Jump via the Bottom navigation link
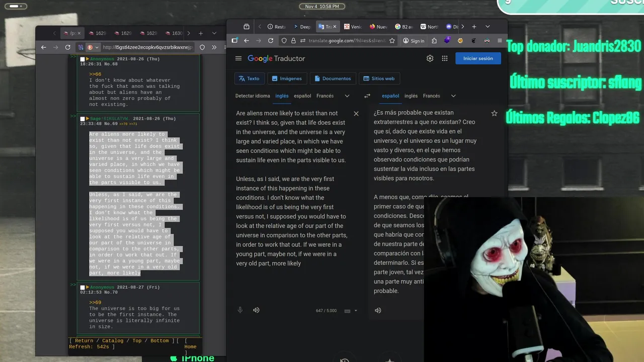This screenshot has width=644, height=362. (x=159, y=341)
